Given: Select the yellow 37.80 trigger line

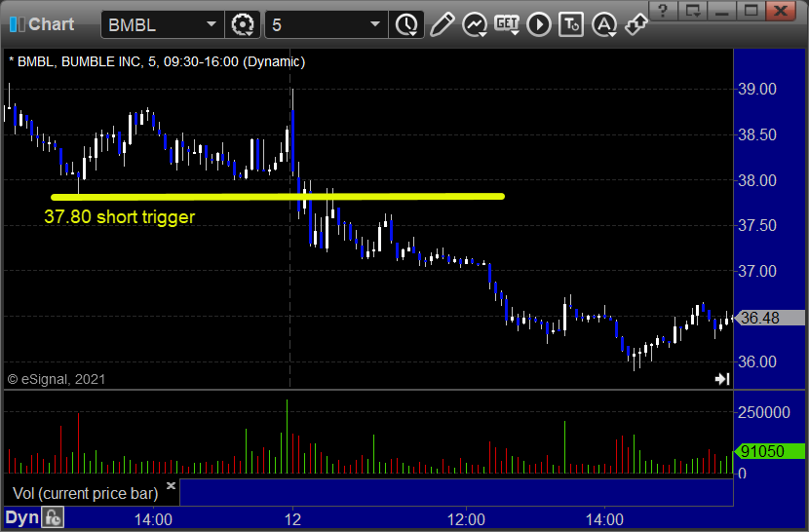Looking at the screenshot, I should (x=278, y=197).
